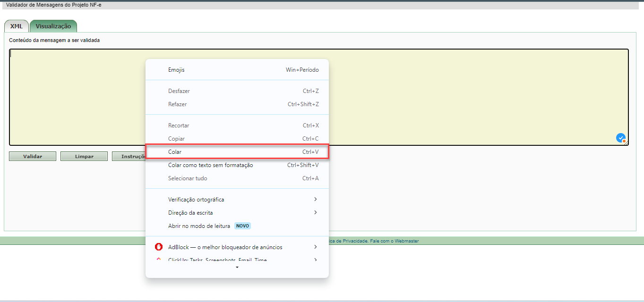Open the Fale com o Webmaster link
This screenshot has height=302, width=644.
pyautogui.click(x=395, y=241)
